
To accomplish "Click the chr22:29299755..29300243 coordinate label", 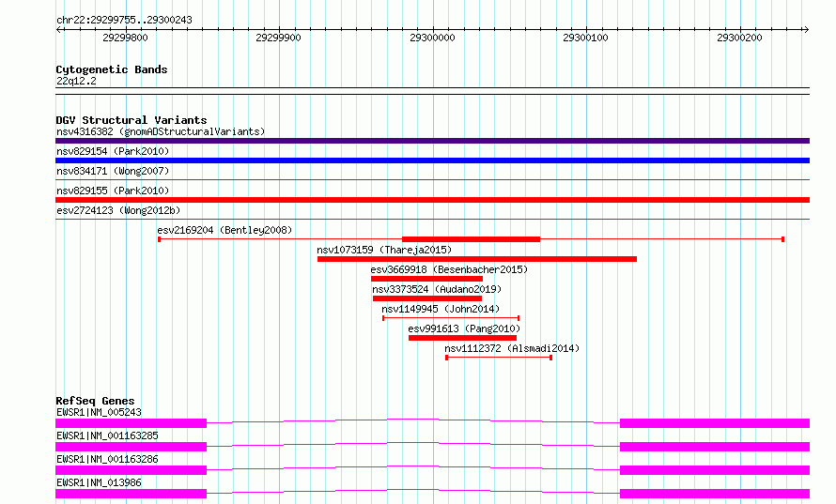I will click(x=124, y=20).
